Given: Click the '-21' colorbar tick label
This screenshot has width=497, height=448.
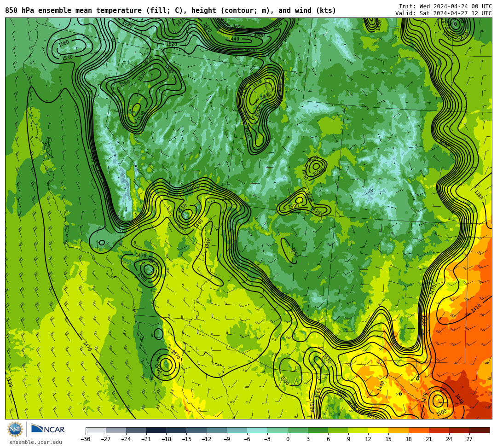Looking at the screenshot, I should 146,439.
